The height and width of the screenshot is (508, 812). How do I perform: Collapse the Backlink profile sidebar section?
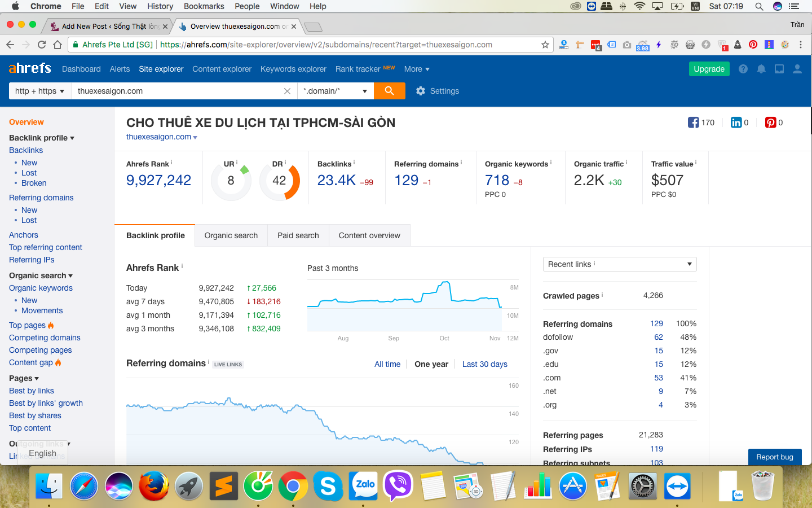(42, 138)
